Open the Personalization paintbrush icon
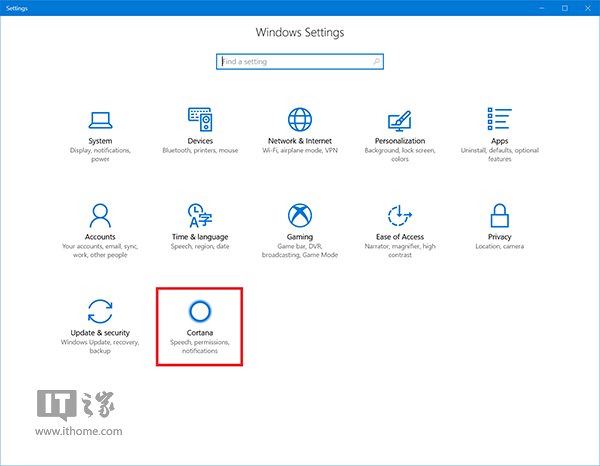Image resolution: width=600 pixels, height=466 pixels. point(399,121)
